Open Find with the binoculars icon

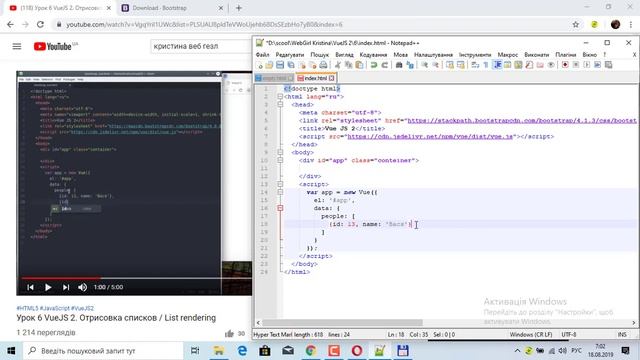coord(399,65)
